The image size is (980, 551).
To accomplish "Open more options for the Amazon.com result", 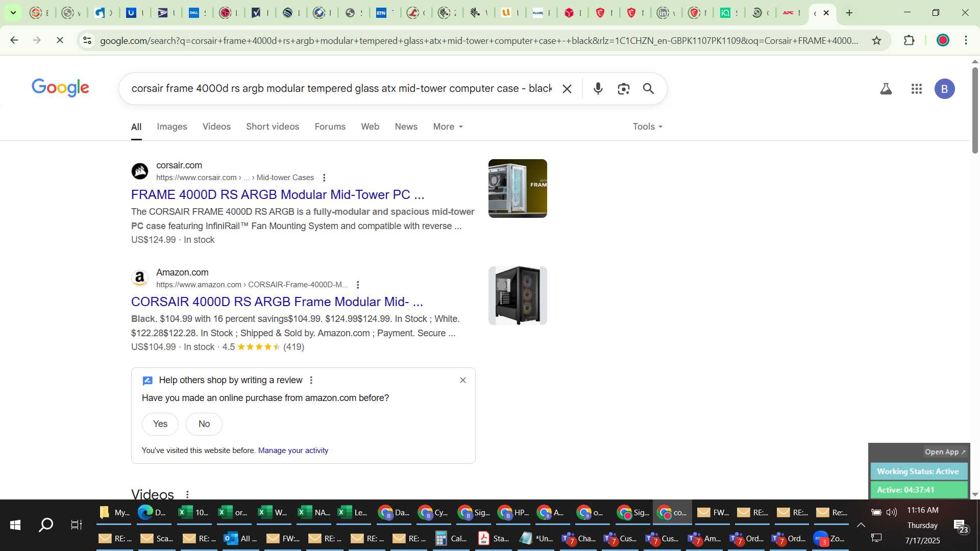I will coord(358,285).
